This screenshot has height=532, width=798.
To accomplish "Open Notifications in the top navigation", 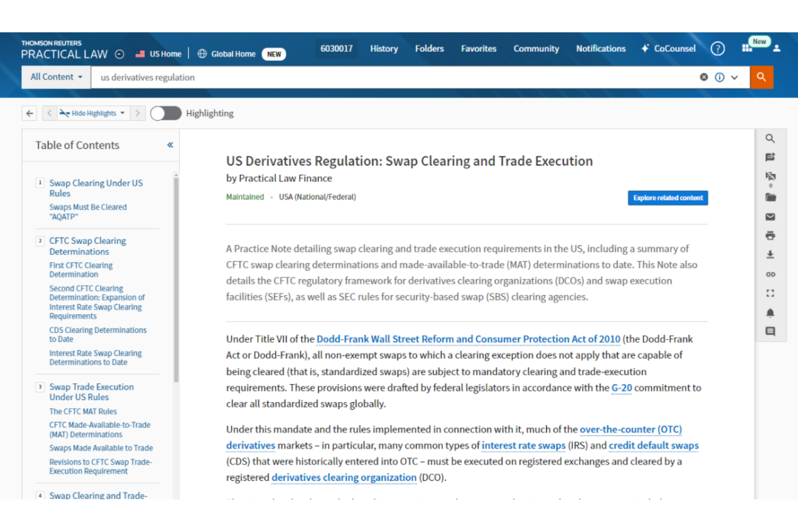I will [x=601, y=49].
